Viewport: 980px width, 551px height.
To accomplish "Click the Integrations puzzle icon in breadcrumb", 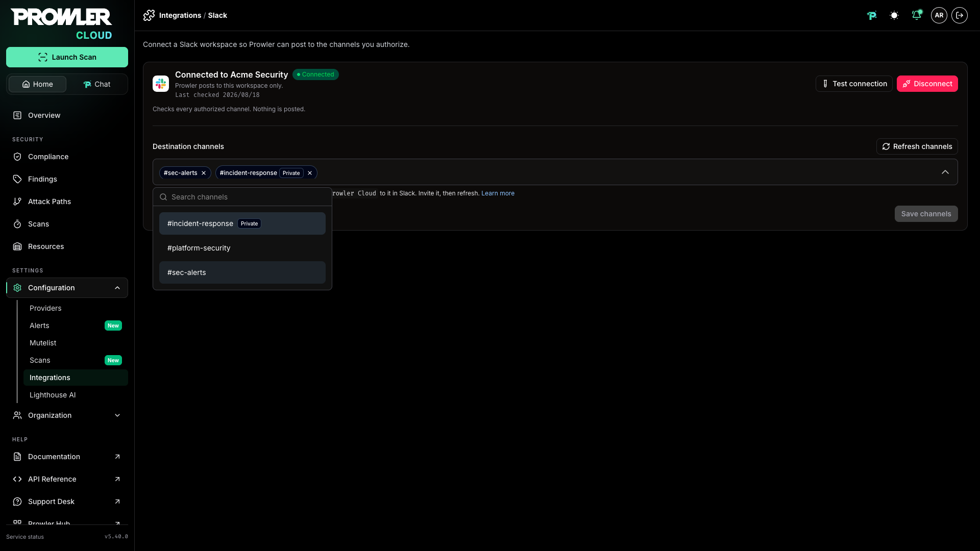I will point(149,15).
